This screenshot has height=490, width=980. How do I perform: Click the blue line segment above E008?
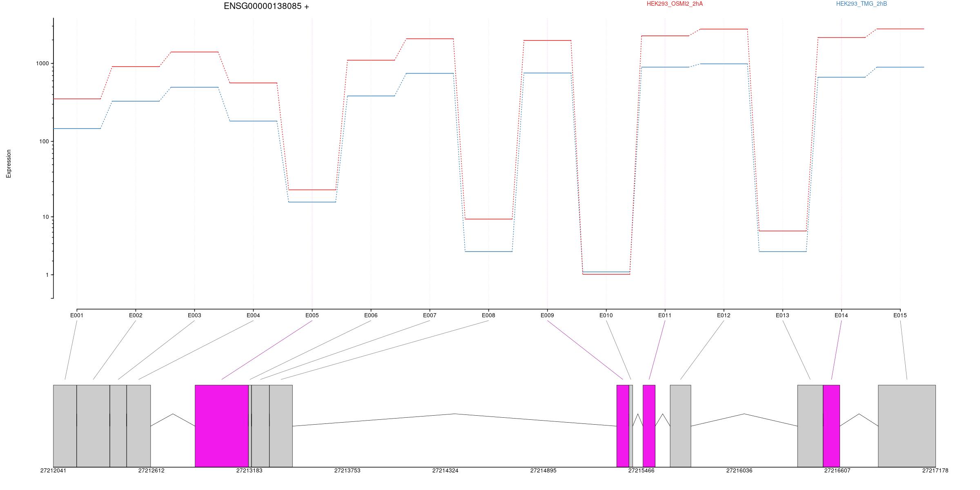(x=488, y=252)
